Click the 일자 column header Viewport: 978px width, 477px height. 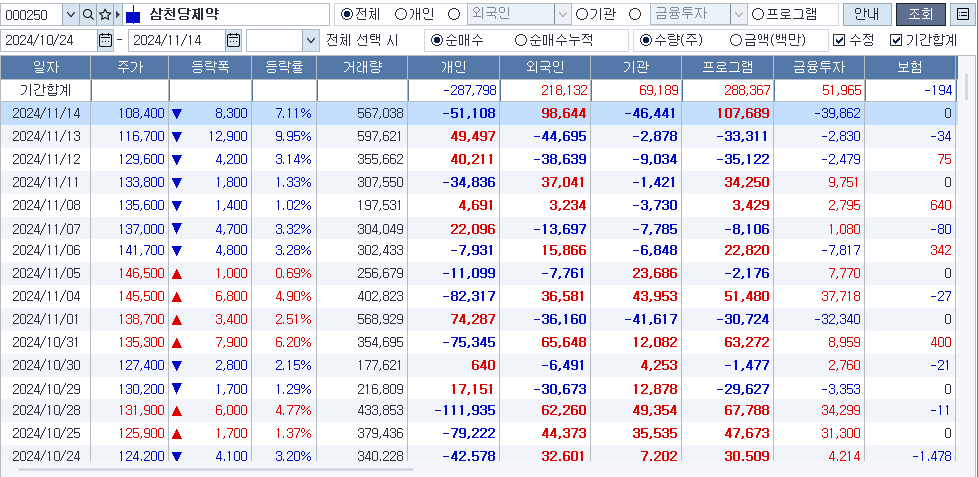pyautogui.click(x=46, y=67)
